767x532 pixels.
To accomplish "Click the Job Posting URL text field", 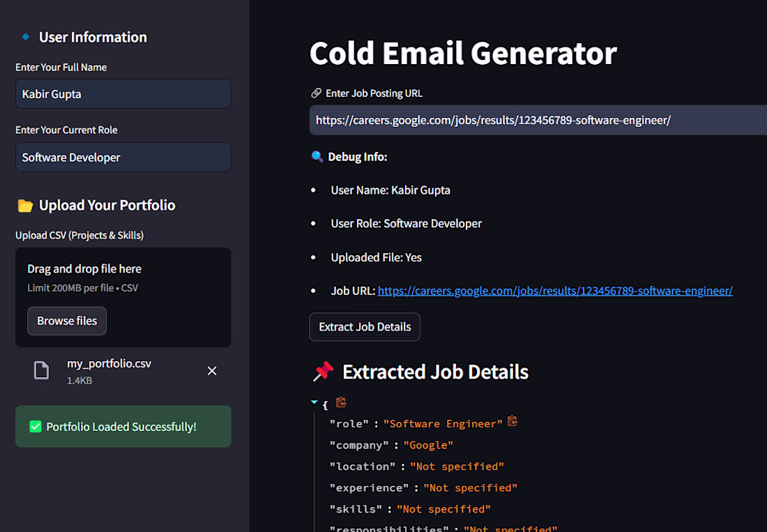I will (x=537, y=121).
